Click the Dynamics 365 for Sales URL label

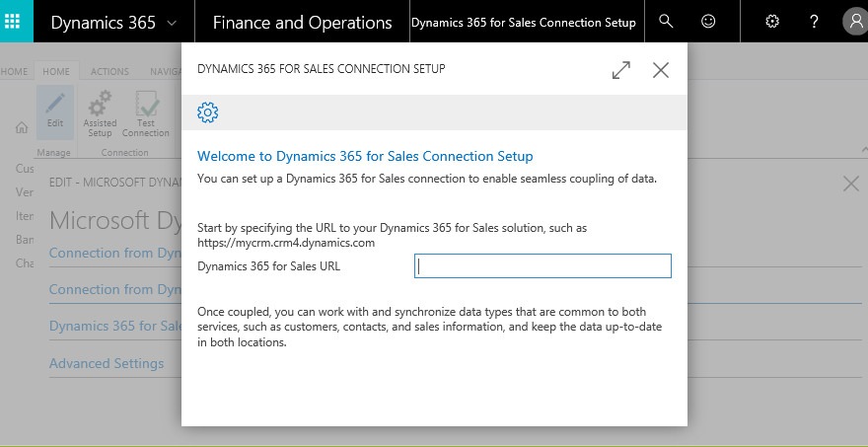(x=268, y=266)
